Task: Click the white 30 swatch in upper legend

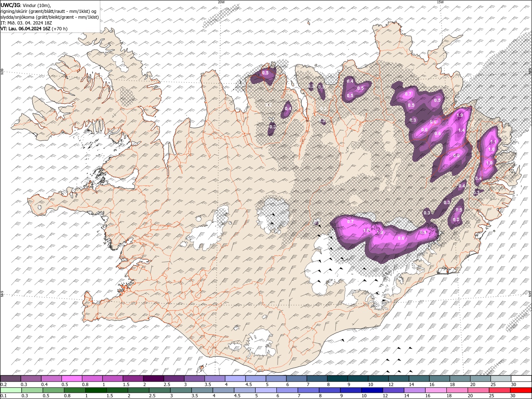Action: pos(521,379)
